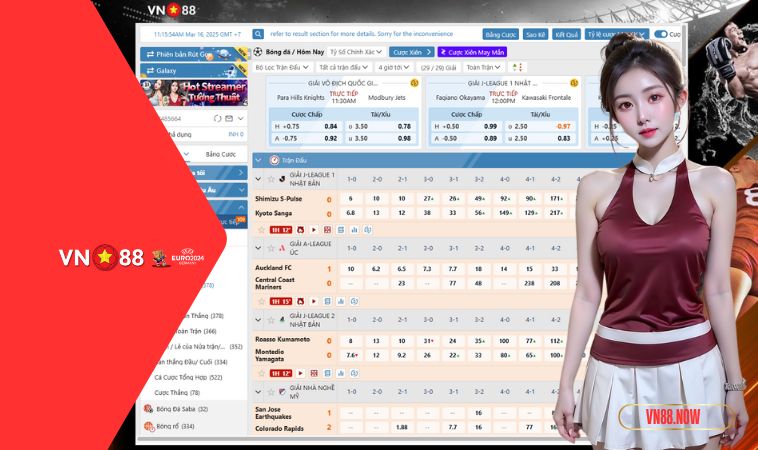Open the envelope messages icon in account panel

tap(229, 118)
